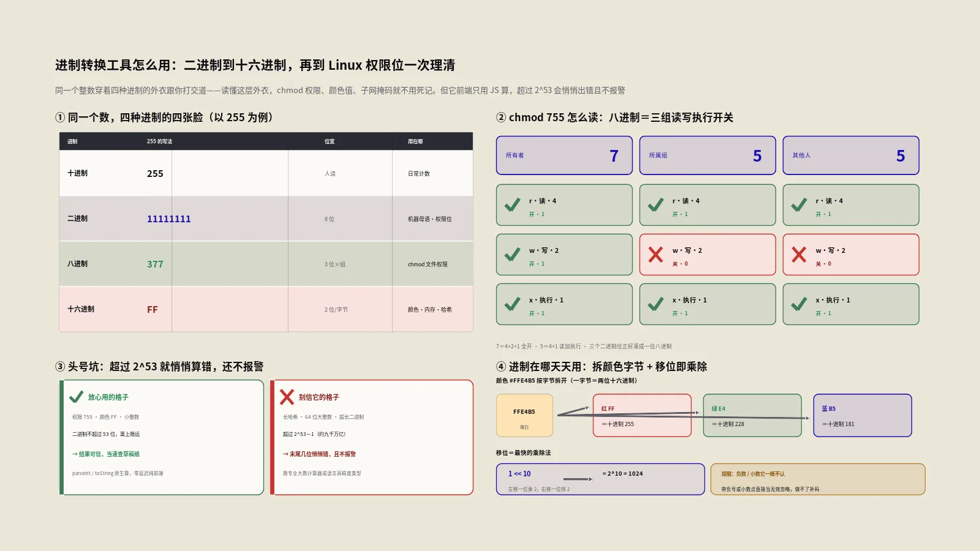
Task: Click the 位宽 column header
Action: point(330,141)
